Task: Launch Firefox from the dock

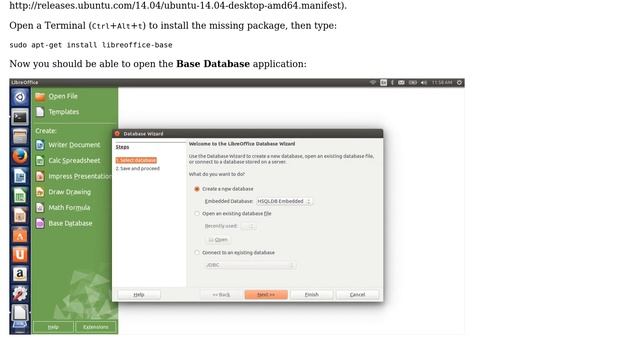Action: [20, 156]
